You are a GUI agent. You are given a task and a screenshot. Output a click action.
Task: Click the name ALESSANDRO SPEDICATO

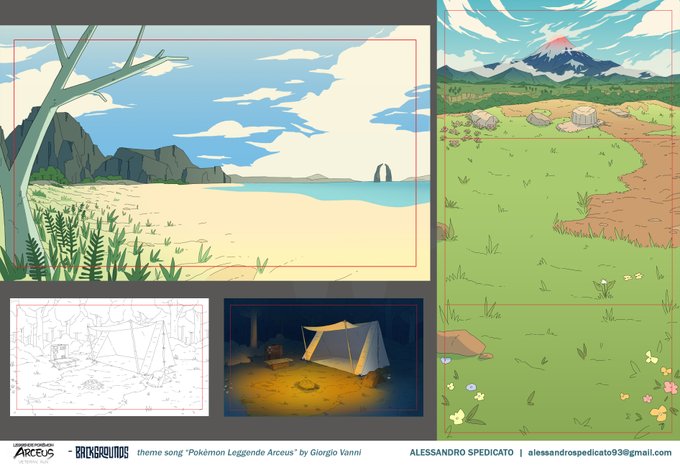pyautogui.click(x=461, y=452)
